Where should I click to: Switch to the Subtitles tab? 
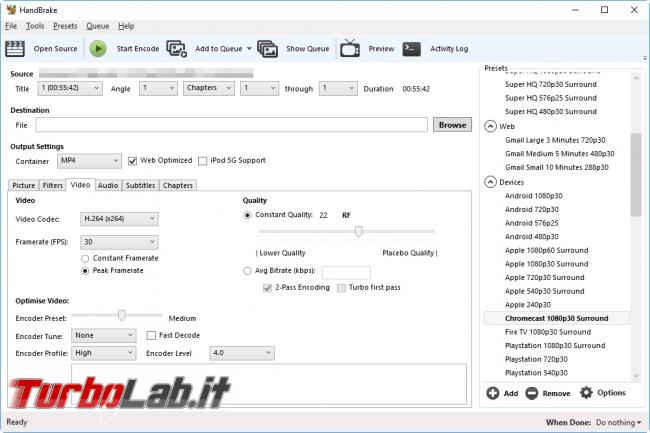point(141,185)
